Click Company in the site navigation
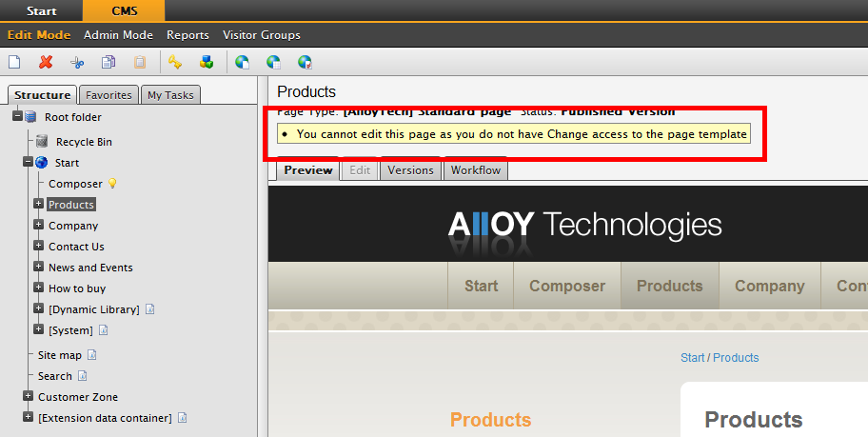The image size is (868, 437). 769,286
